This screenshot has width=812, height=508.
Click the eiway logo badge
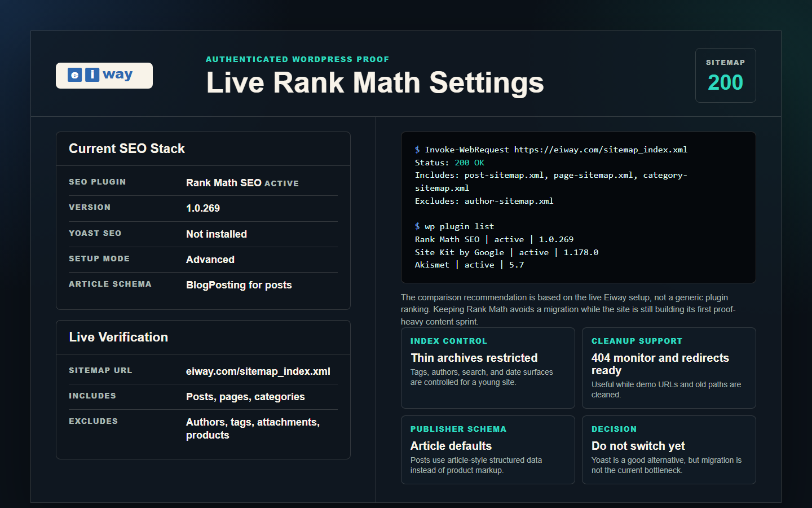[104, 76]
